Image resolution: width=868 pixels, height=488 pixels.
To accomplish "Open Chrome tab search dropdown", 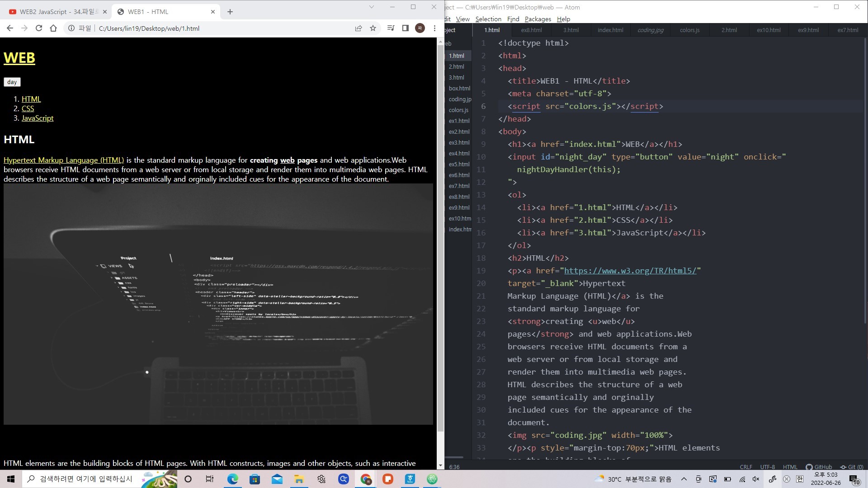I will pyautogui.click(x=372, y=7).
